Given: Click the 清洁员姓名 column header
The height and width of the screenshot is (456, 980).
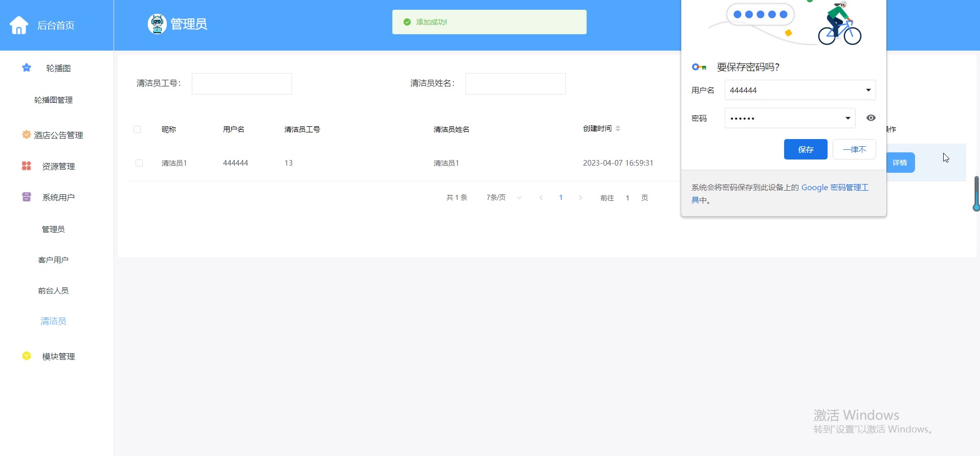Looking at the screenshot, I should (x=452, y=129).
